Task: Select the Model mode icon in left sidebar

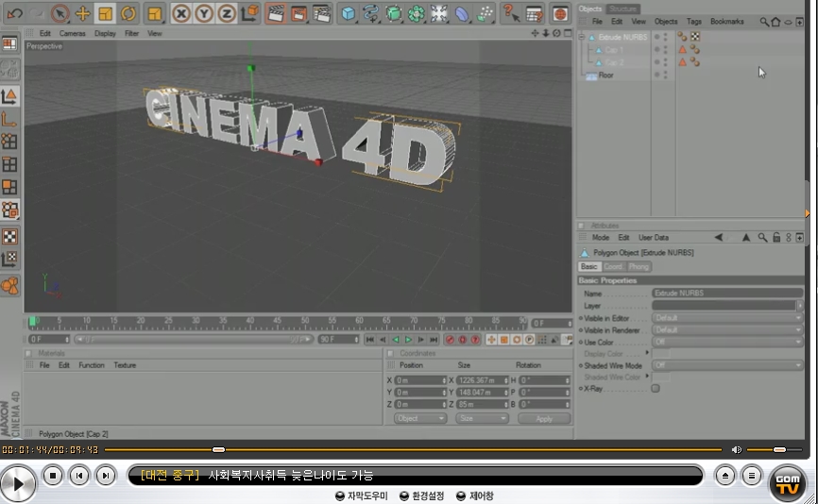Action: click(9, 96)
